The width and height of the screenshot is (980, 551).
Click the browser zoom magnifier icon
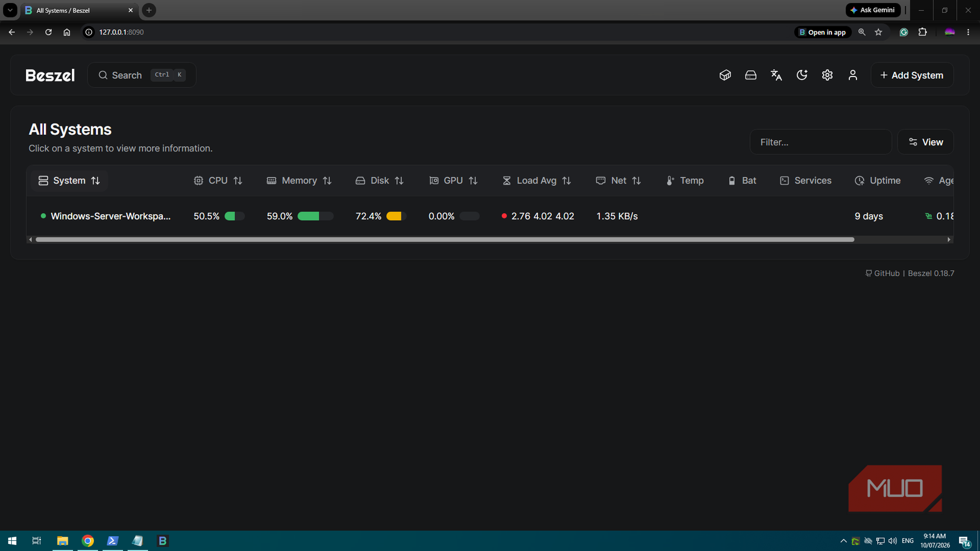coord(862,32)
